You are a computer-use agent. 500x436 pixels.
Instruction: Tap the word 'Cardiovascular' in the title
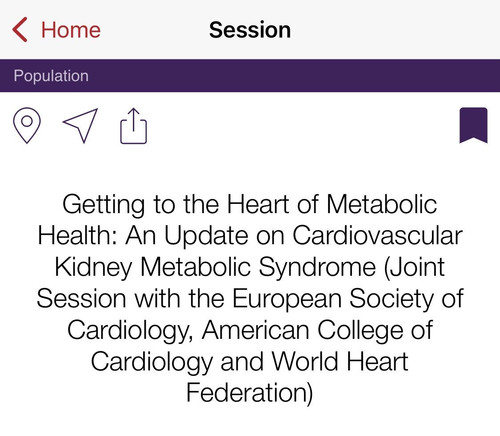377,235
